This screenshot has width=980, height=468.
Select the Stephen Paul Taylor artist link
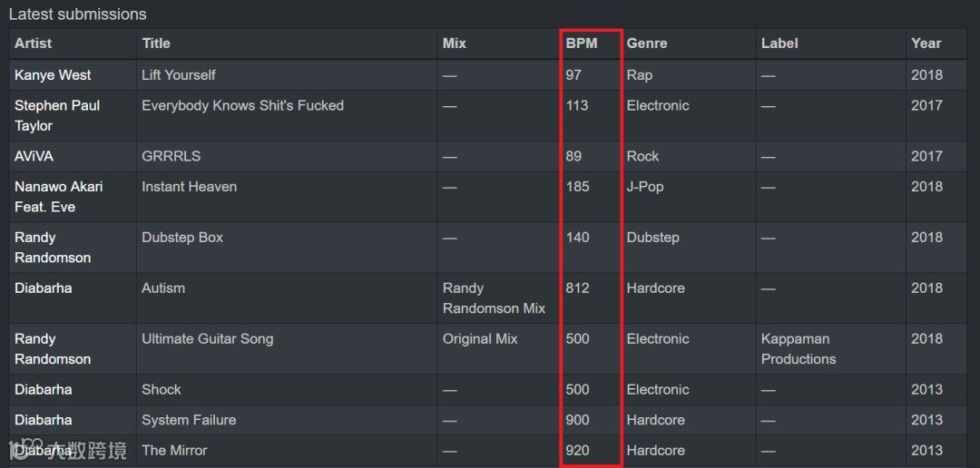point(57,115)
